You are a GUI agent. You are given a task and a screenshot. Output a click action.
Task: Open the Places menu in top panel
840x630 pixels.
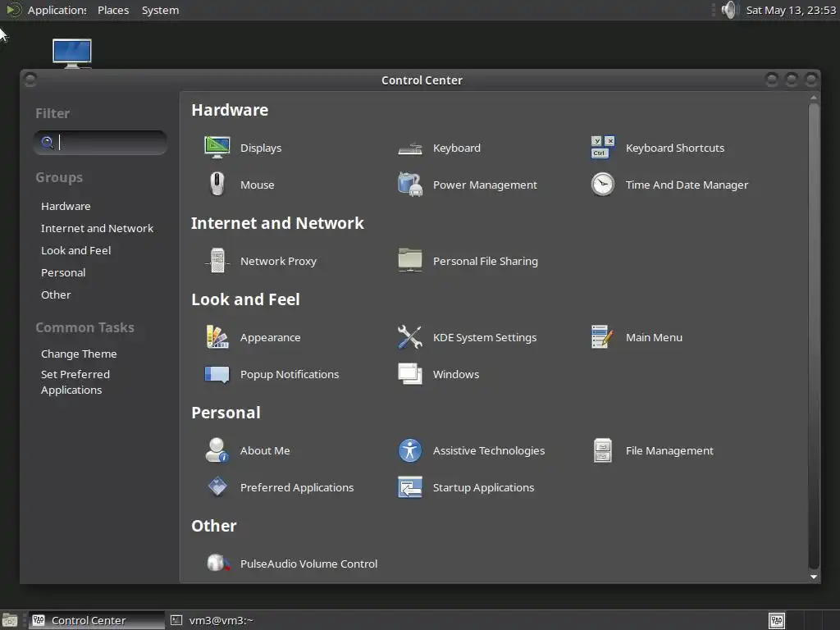pyautogui.click(x=113, y=10)
